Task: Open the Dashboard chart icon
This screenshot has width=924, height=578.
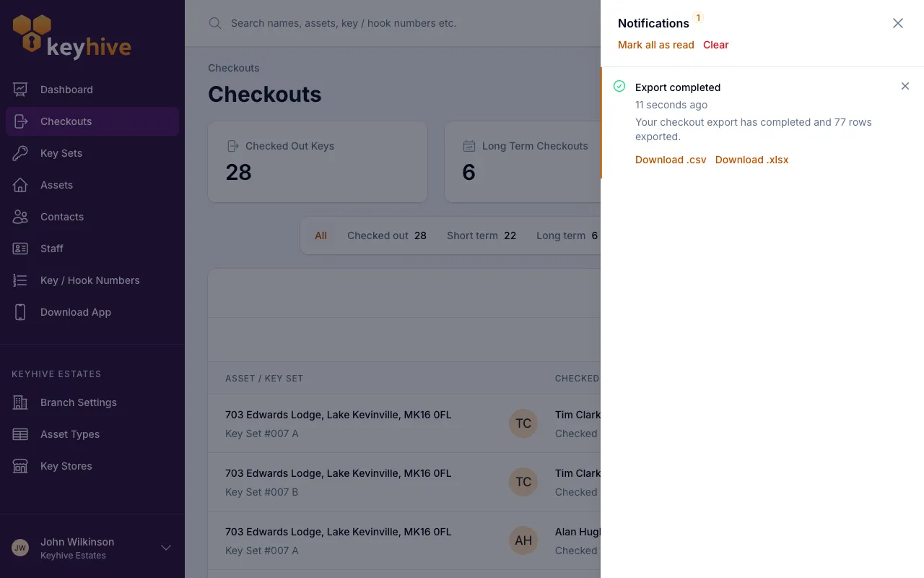Action: [x=20, y=90]
